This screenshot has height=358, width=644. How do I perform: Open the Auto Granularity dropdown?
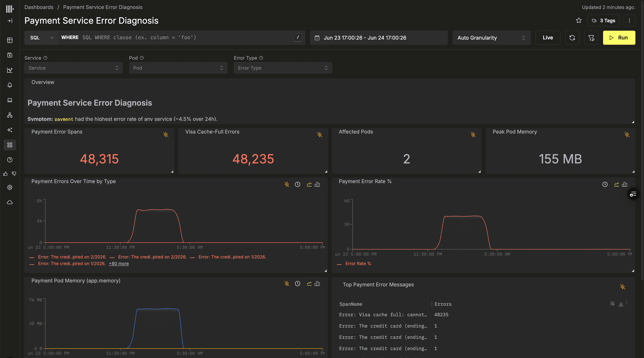click(491, 38)
